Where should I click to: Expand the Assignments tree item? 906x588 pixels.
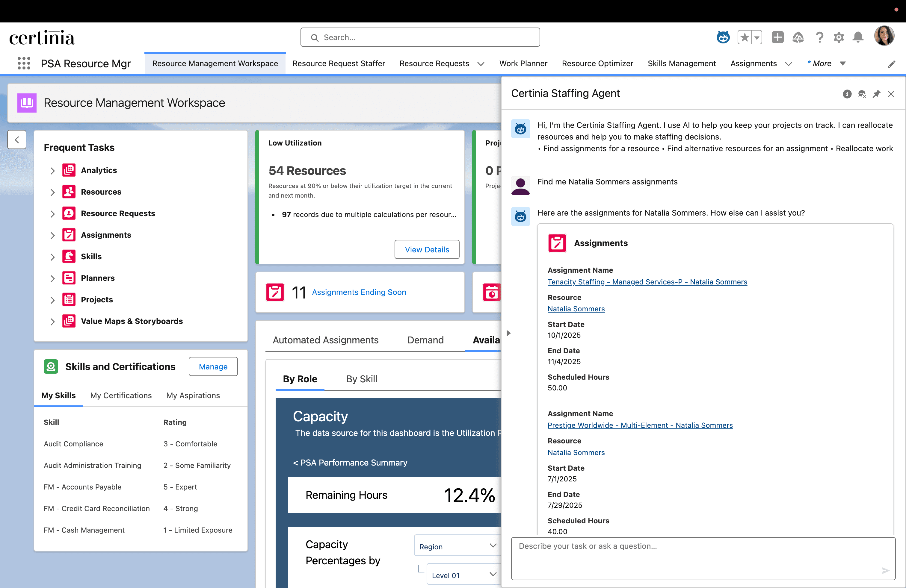click(52, 235)
